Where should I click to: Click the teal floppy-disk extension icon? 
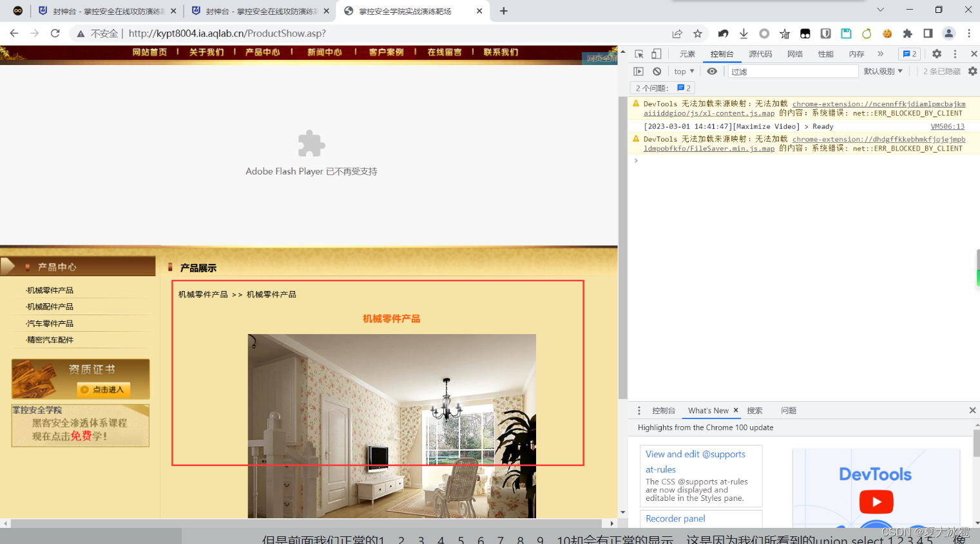tap(846, 33)
